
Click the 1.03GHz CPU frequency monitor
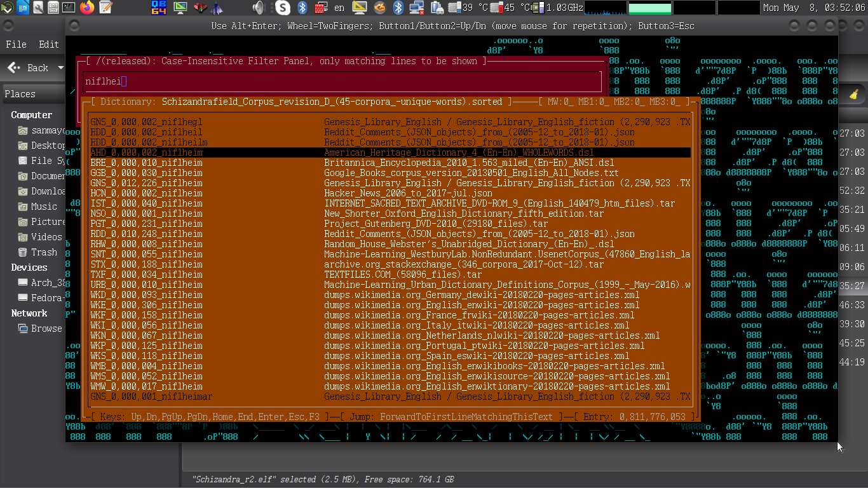[557, 8]
